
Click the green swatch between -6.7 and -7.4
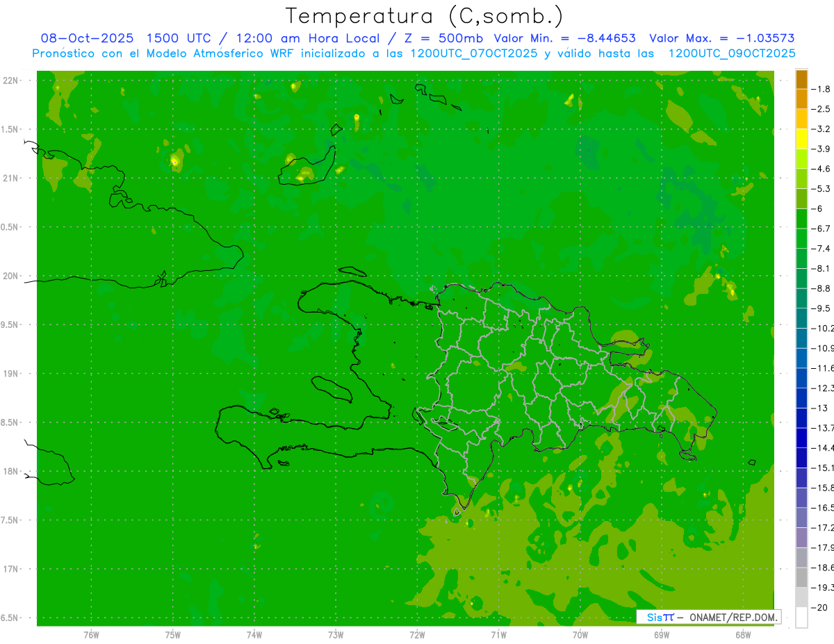[801, 238]
